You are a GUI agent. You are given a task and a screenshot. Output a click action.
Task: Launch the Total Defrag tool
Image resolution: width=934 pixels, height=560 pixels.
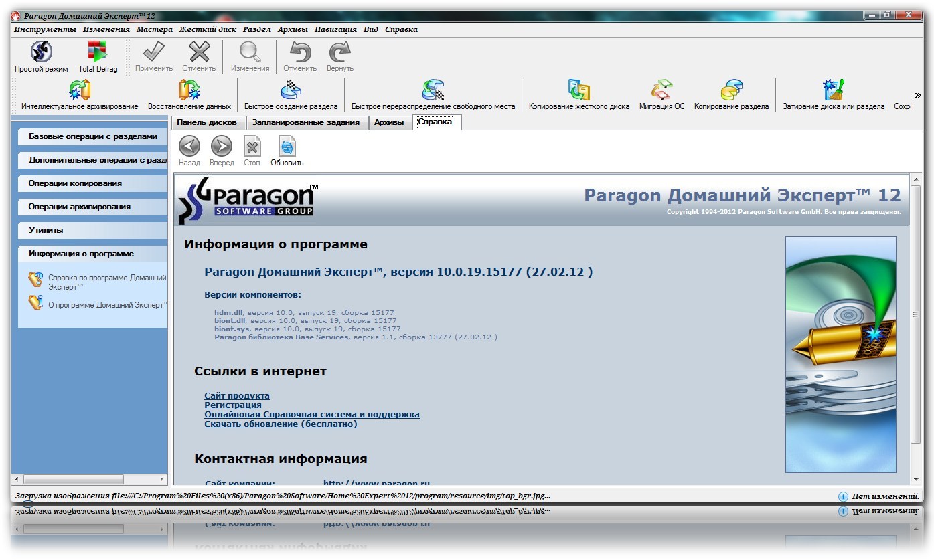tap(98, 56)
